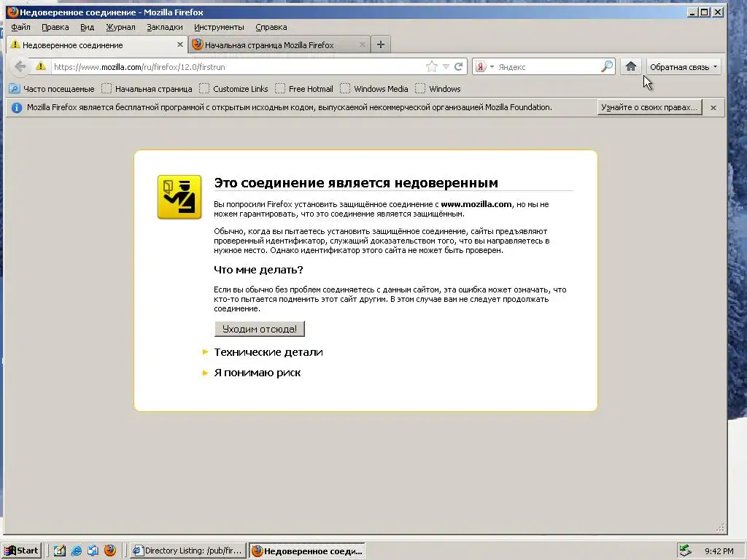Dismiss the Mozilla Foundation info bar

(x=713, y=108)
